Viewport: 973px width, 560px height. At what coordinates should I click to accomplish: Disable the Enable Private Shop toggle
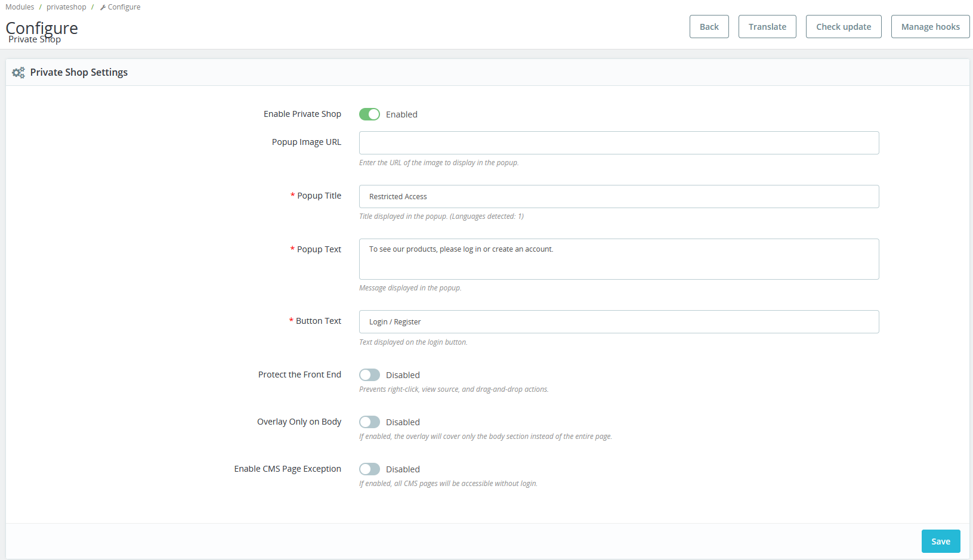(x=369, y=114)
